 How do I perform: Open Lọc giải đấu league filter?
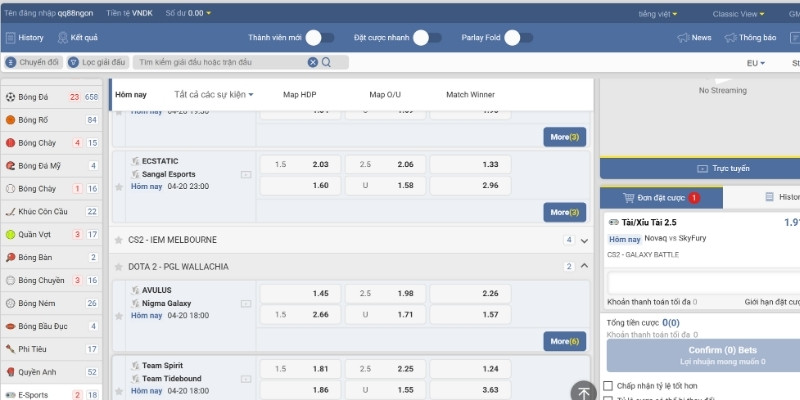97,62
